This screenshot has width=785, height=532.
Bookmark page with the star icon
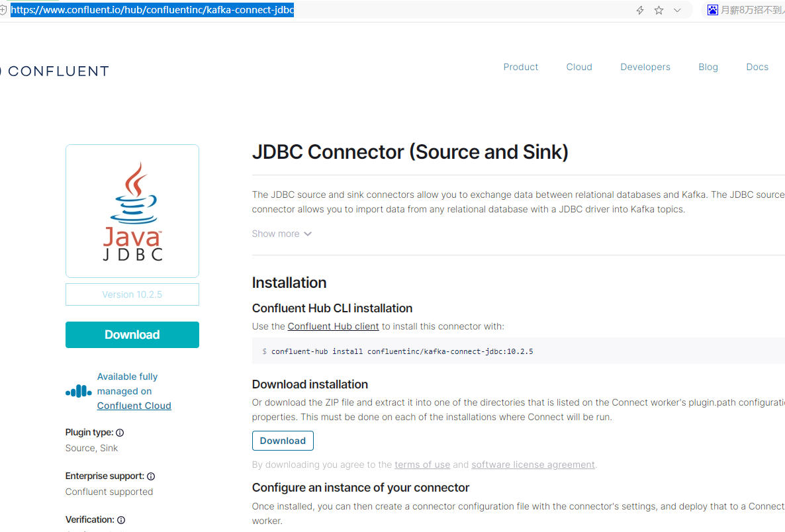click(x=659, y=10)
